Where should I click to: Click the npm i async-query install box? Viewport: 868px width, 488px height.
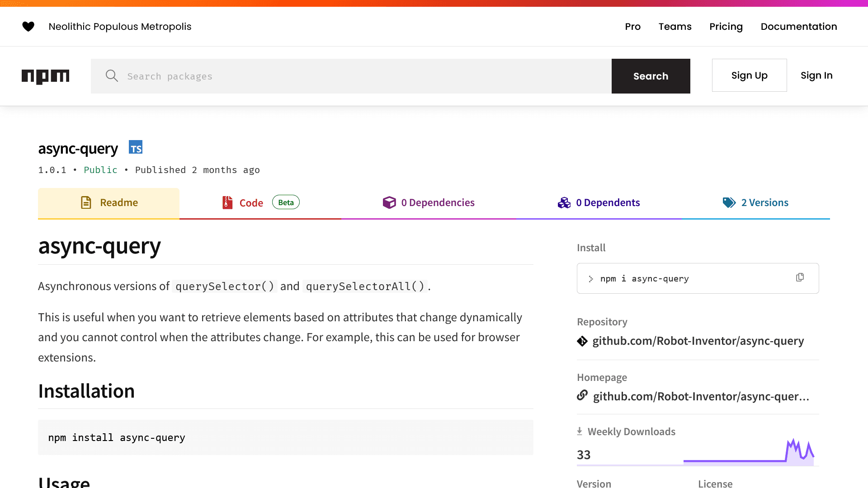(x=698, y=278)
